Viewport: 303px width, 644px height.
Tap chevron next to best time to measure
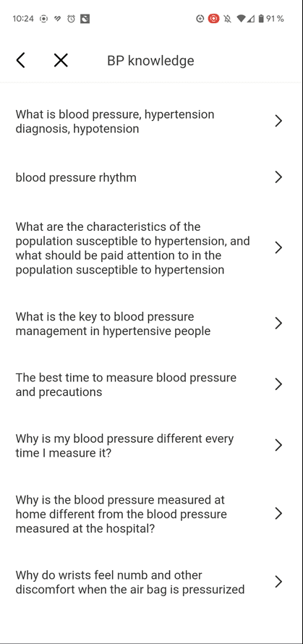[x=278, y=384]
